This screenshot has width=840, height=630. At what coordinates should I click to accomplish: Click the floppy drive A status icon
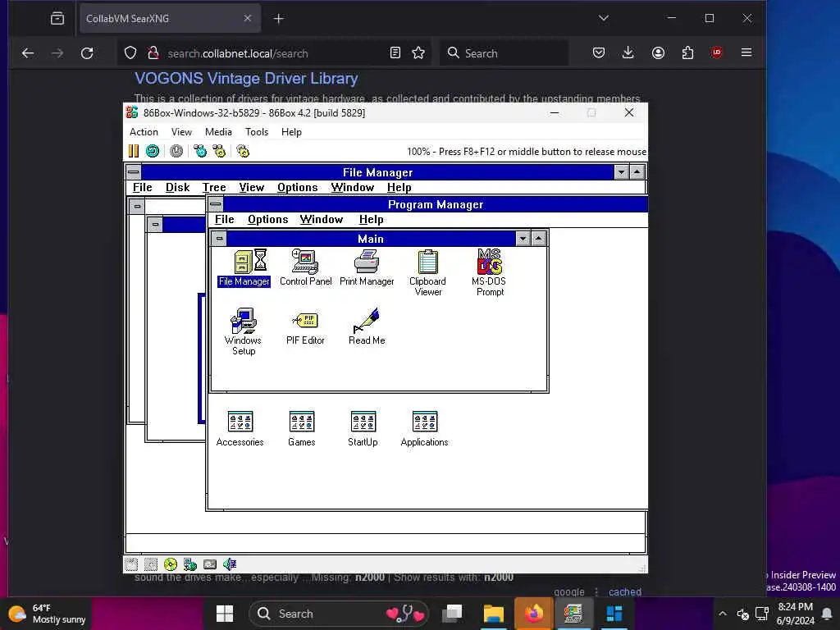(x=131, y=564)
